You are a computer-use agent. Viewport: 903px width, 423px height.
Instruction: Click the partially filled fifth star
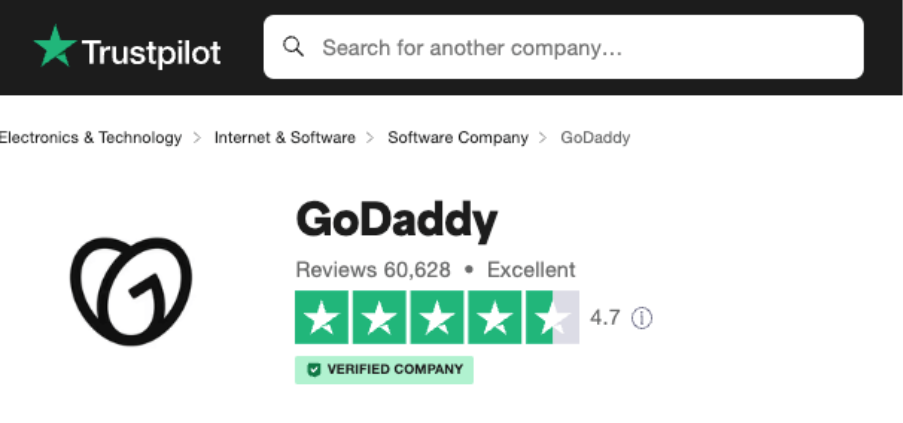[x=553, y=318]
